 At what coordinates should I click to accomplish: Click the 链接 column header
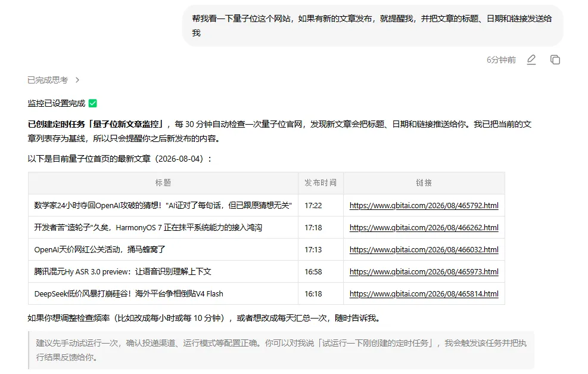424,183
